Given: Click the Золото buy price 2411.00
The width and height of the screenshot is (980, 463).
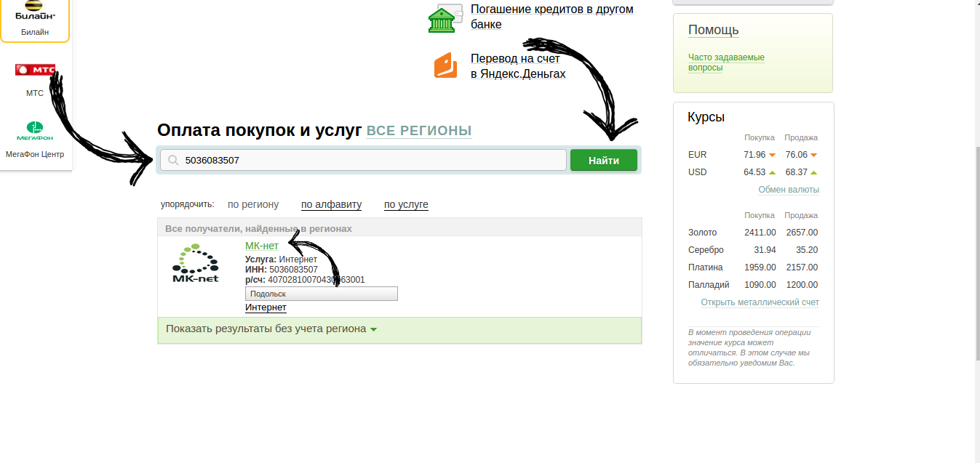Looking at the screenshot, I should [760, 233].
